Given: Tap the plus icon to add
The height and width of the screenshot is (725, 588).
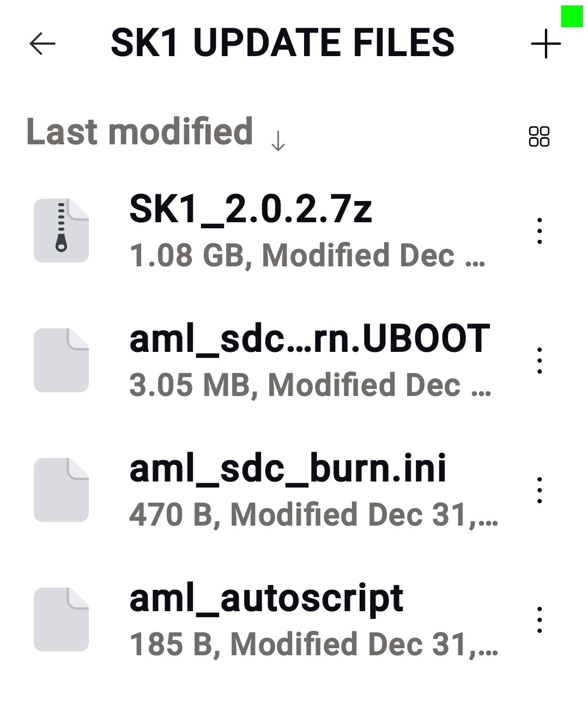Looking at the screenshot, I should click(x=545, y=44).
